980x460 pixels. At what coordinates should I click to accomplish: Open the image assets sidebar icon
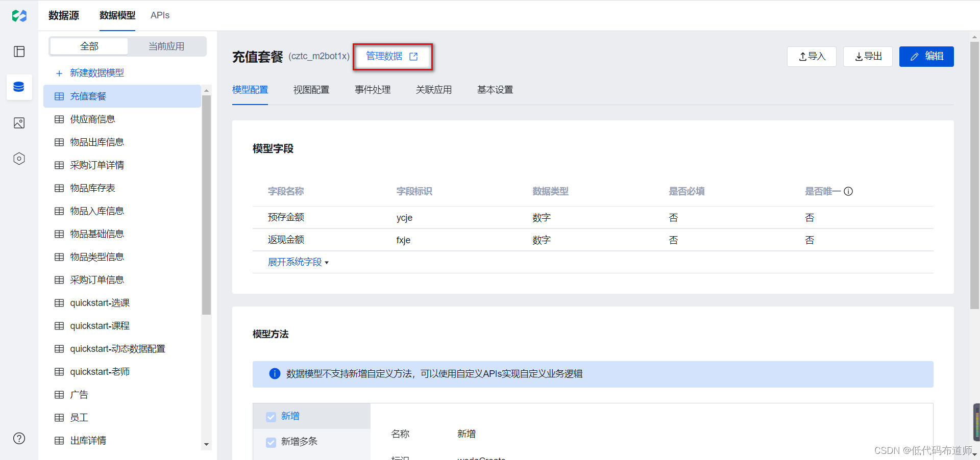(19, 123)
